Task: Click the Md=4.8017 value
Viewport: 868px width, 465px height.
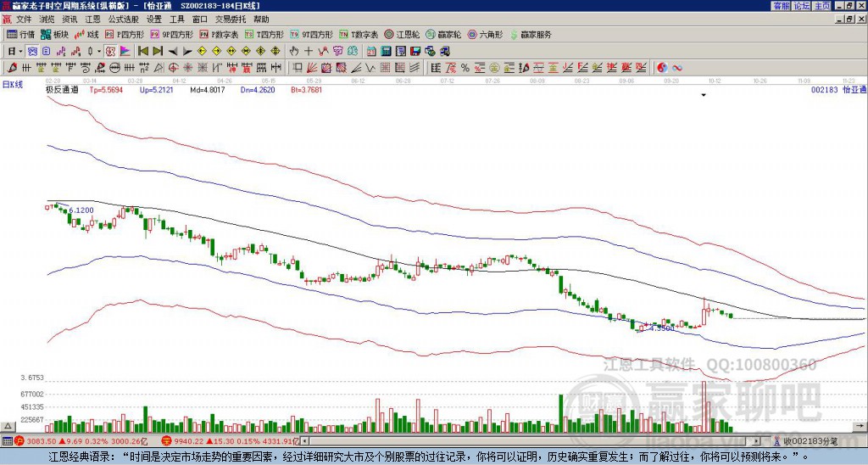Action: 207,89
